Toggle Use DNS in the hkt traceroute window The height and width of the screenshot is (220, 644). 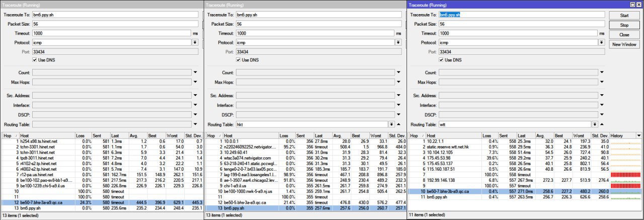(238, 60)
